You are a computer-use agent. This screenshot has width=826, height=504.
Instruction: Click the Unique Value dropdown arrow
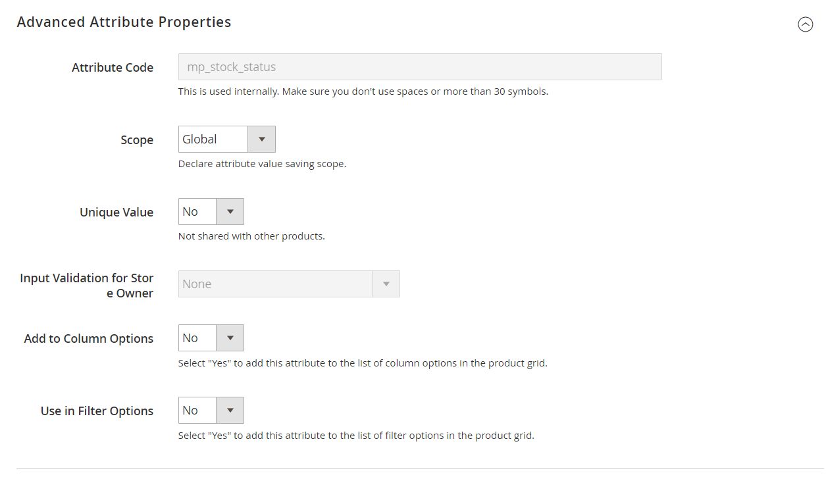230,212
